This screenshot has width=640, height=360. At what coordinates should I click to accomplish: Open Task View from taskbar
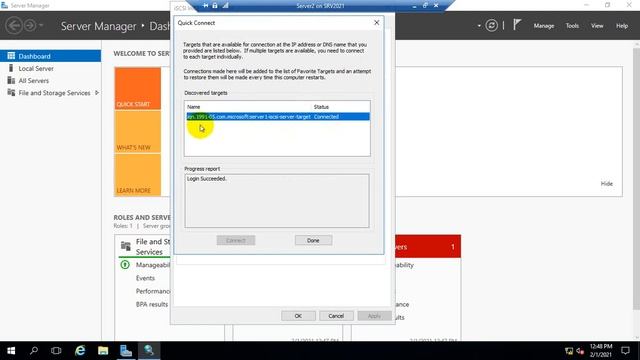[x=56, y=351]
